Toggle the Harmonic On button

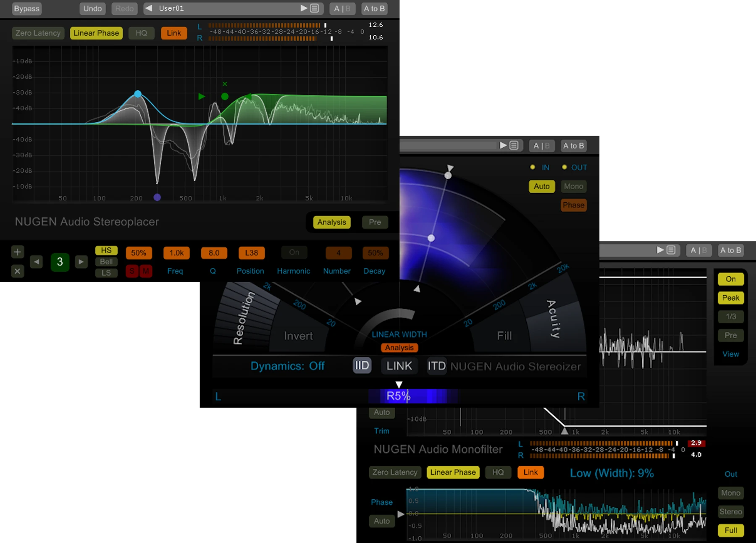(x=294, y=252)
